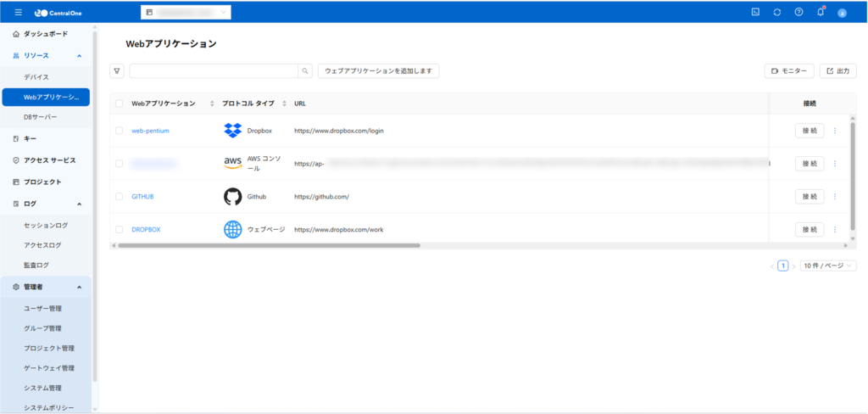Image resolution: width=868 pixels, height=414 pixels.
Task: Click the search magnifier icon
Action: tap(305, 71)
